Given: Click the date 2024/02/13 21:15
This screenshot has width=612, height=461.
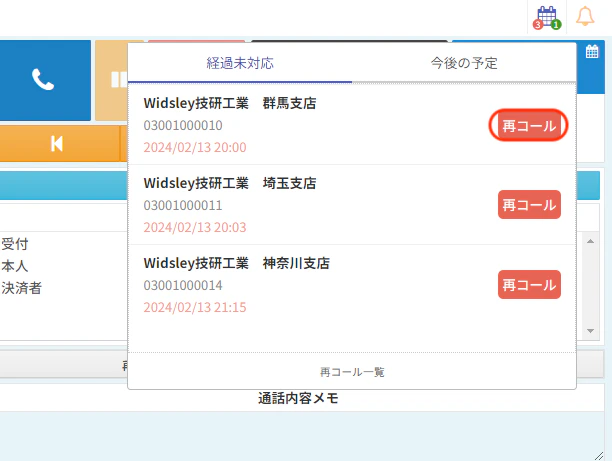Looking at the screenshot, I should [x=195, y=308].
